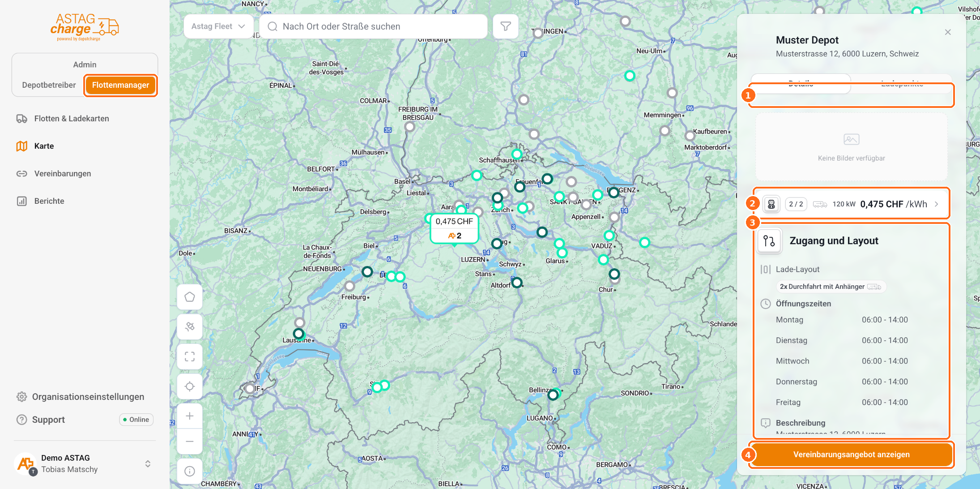980x489 pixels.
Task: Focus the Nach Ort oder Straße suchen field
Action: pos(373,26)
